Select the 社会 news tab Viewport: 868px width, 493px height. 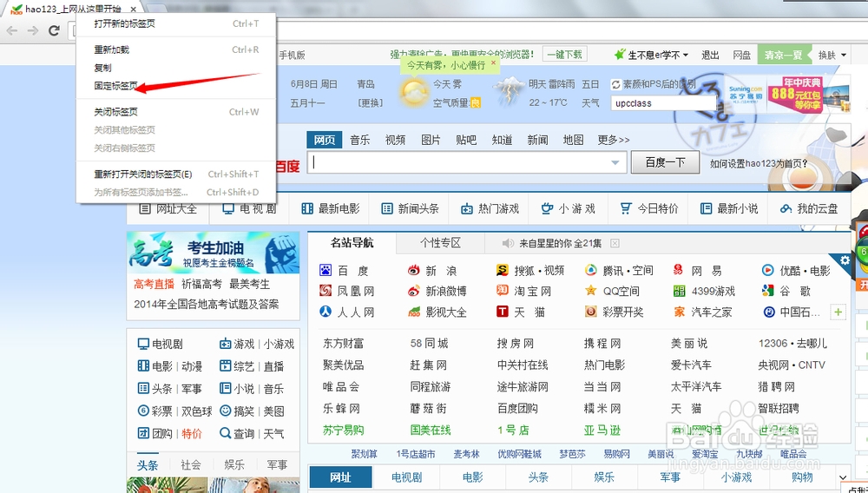191,464
